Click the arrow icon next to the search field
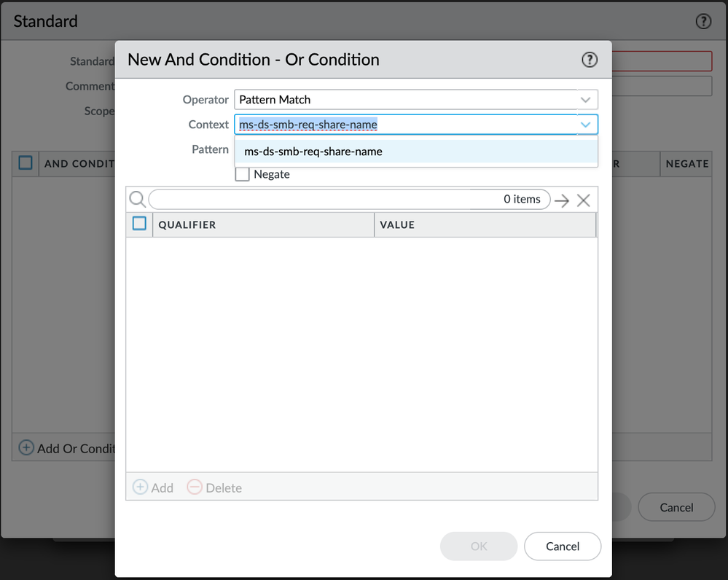The width and height of the screenshot is (728, 580). (561, 200)
